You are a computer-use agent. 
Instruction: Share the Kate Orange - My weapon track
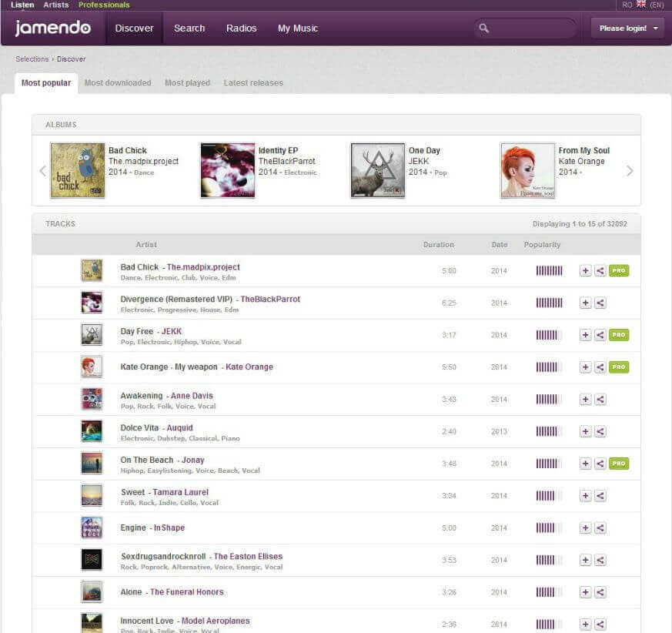pos(600,367)
